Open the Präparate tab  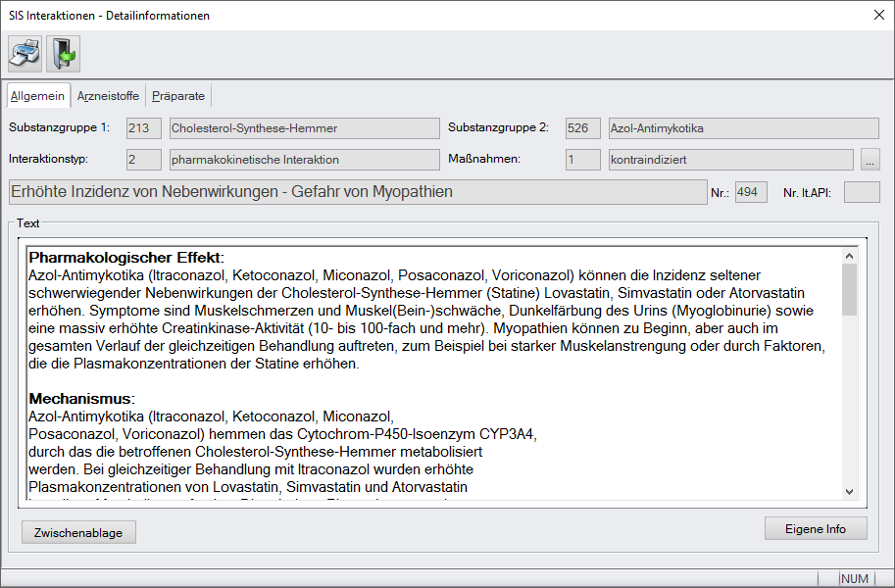[x=178, y=96]
